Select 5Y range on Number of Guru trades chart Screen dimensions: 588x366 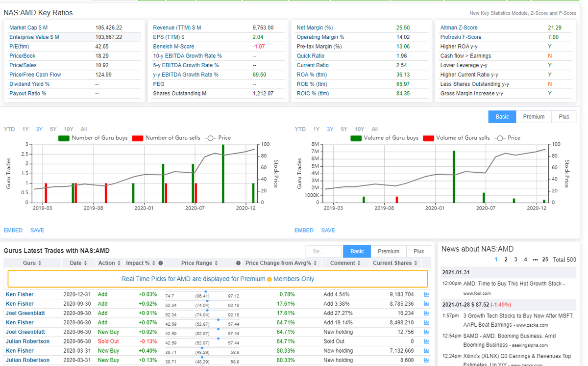pyautogui.click(x=53, y=129)
